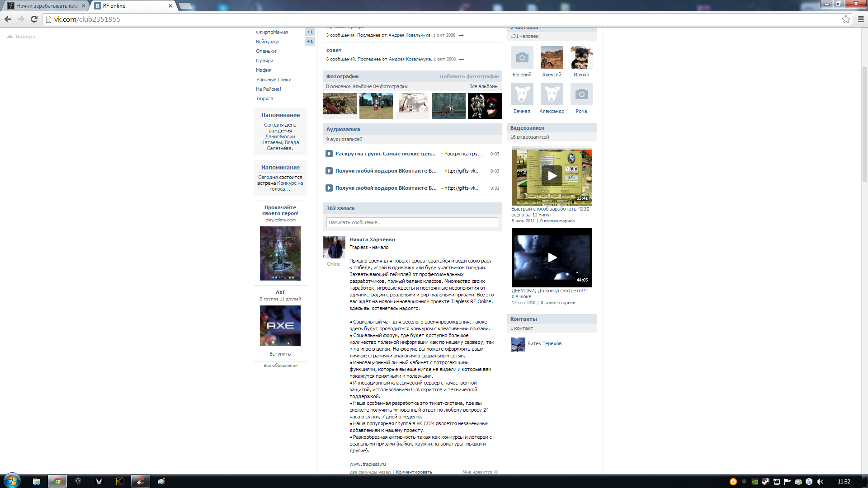868x488 pixels.
Task: Open volume speaker tray icon
Action: tap(820, 482)
